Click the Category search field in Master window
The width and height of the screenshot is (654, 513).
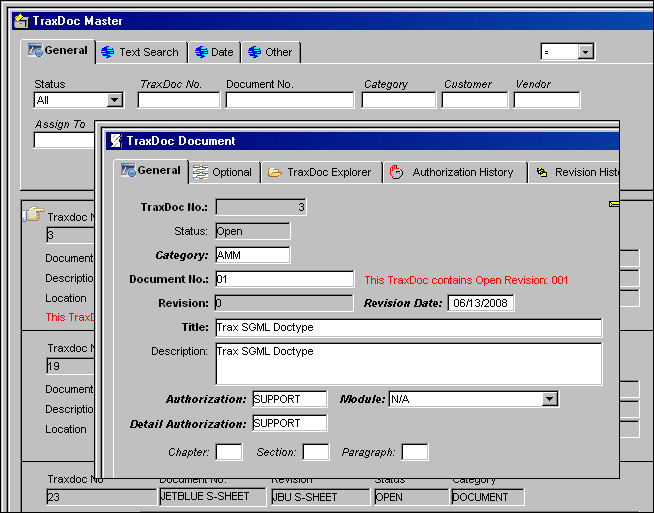point(398,100)
